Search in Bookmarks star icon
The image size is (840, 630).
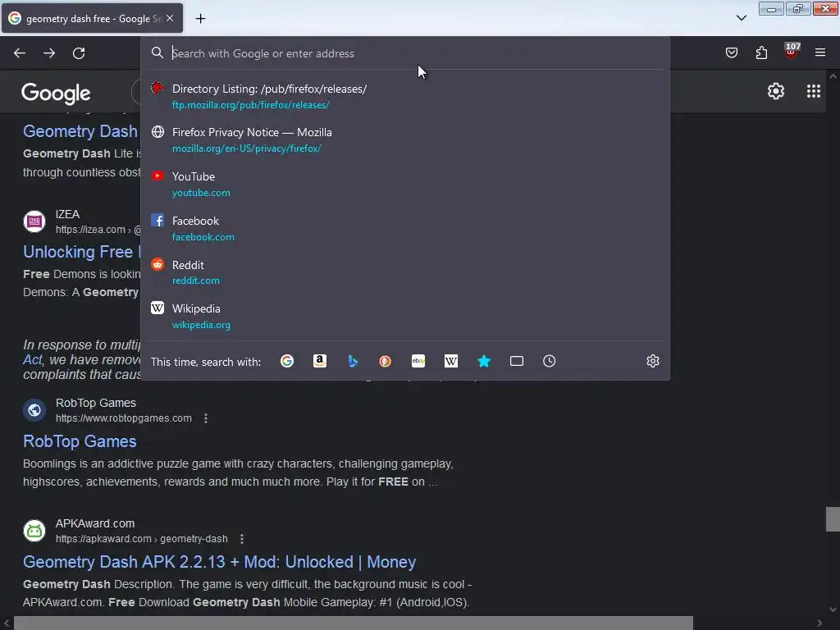[484, 361]
